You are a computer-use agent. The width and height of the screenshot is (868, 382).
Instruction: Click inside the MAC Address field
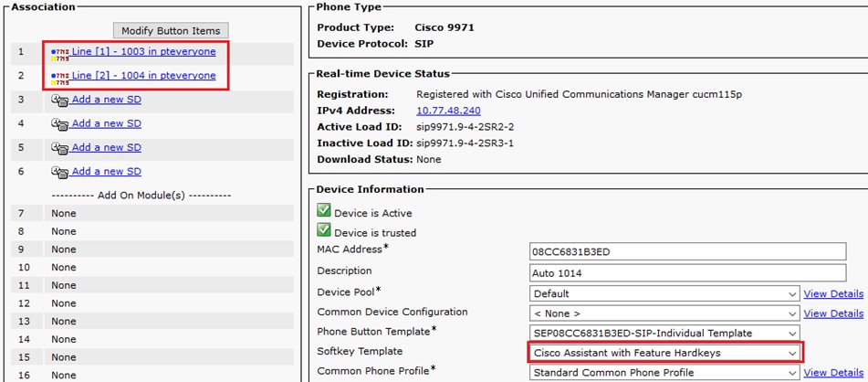(687, 251)
